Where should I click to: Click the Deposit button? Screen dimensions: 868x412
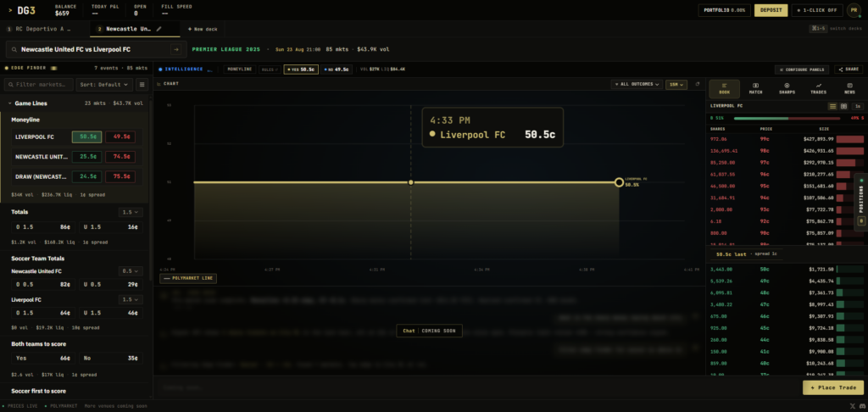click(771, 10)
